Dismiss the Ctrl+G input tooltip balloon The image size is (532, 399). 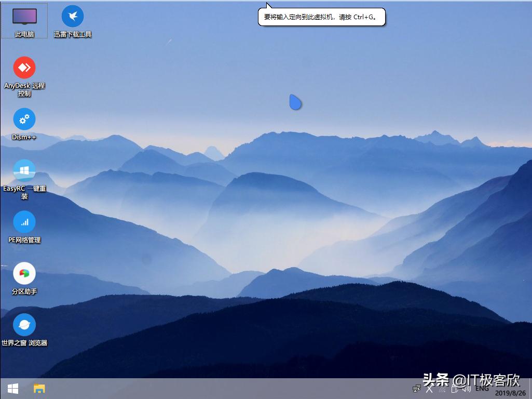(321, 16)
